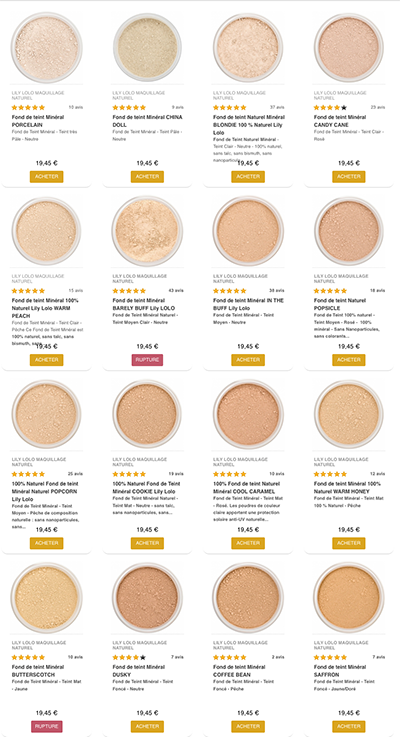Click the brand label above WARM PEACH
Image resolution: width=400 pixels, height=737 pixels.
coord(38,279)
